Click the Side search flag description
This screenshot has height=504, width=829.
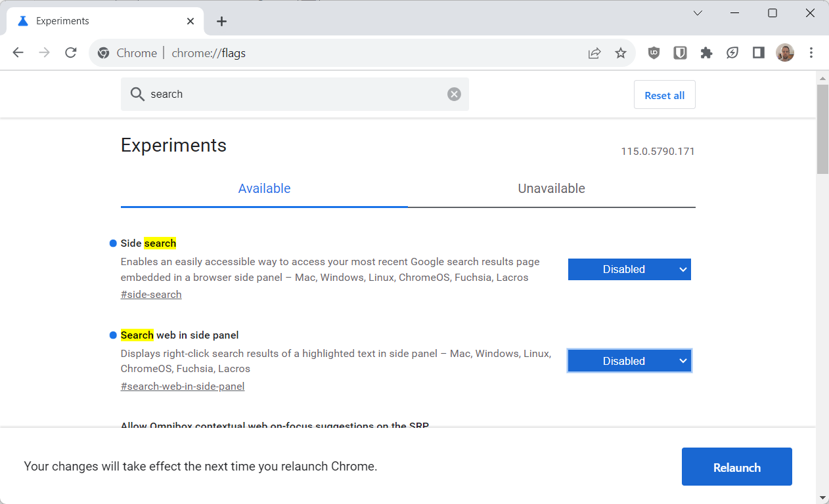pyautogui.click(x=330, y=270)
